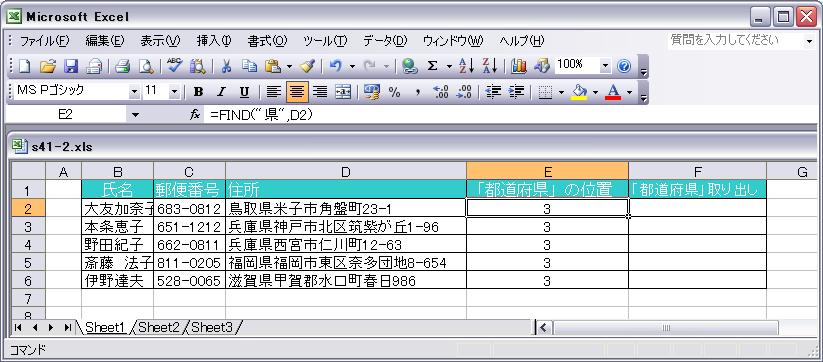Click the Increase Decimal icon
Screen dimensions: 823x362
[440, 92]
